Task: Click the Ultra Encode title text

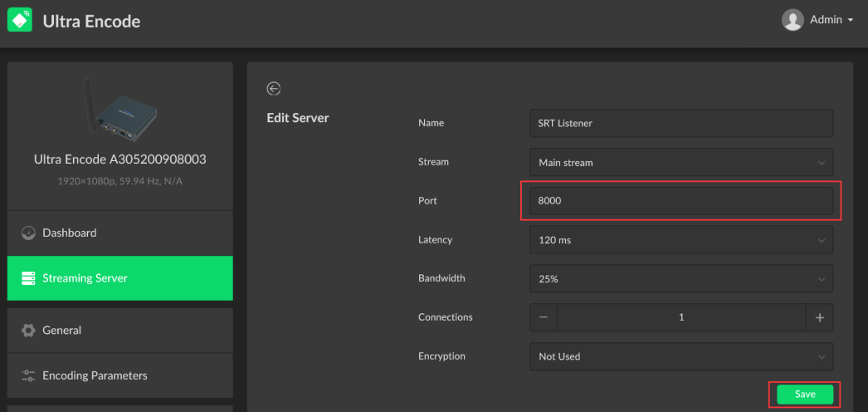Action: click(x=91, y=21)
